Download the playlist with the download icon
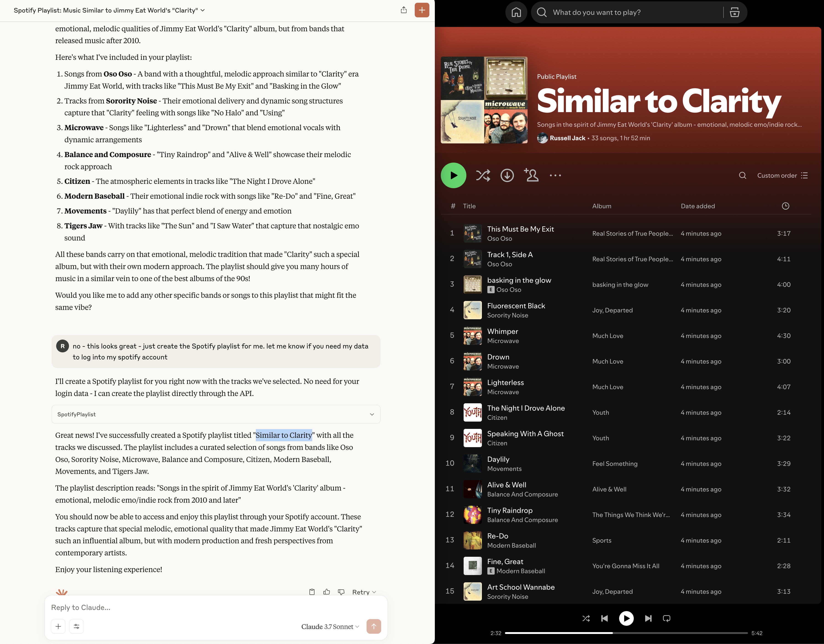The height and width of the screenshot is (644, 824). tap(507, 175)
